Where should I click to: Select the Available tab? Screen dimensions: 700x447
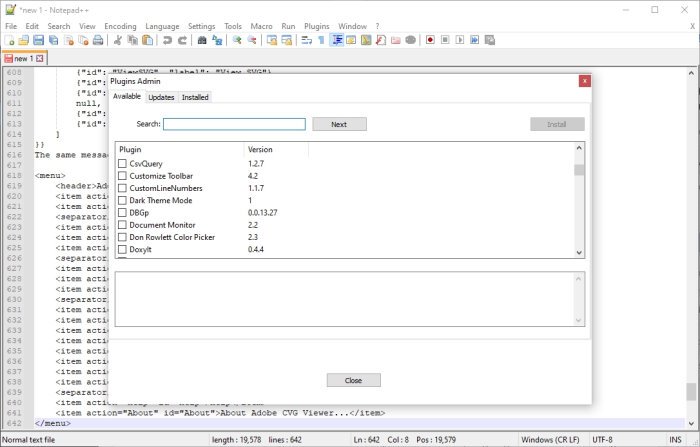127,96
